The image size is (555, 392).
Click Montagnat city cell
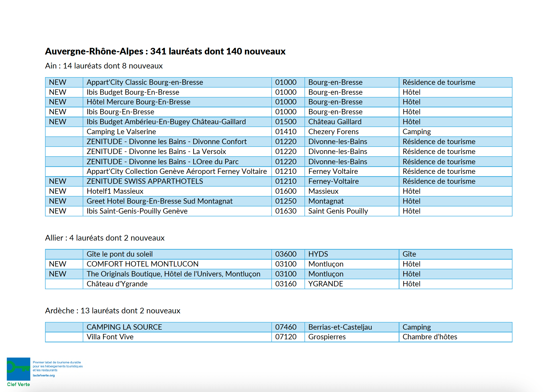352,201
